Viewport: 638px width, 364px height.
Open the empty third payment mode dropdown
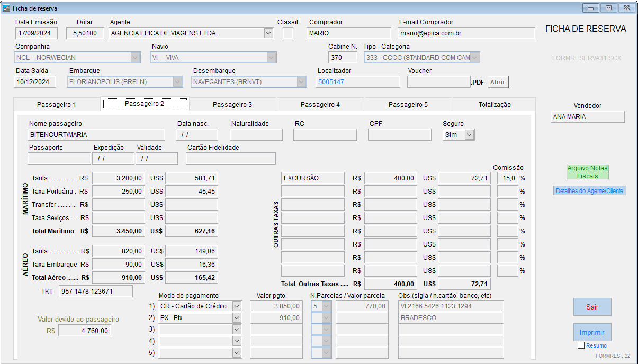(x=237, y=330)
